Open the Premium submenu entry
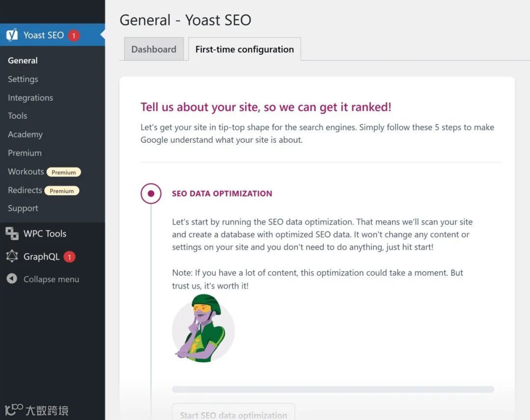Screen dimensions: 530x420 click(25, 153)
